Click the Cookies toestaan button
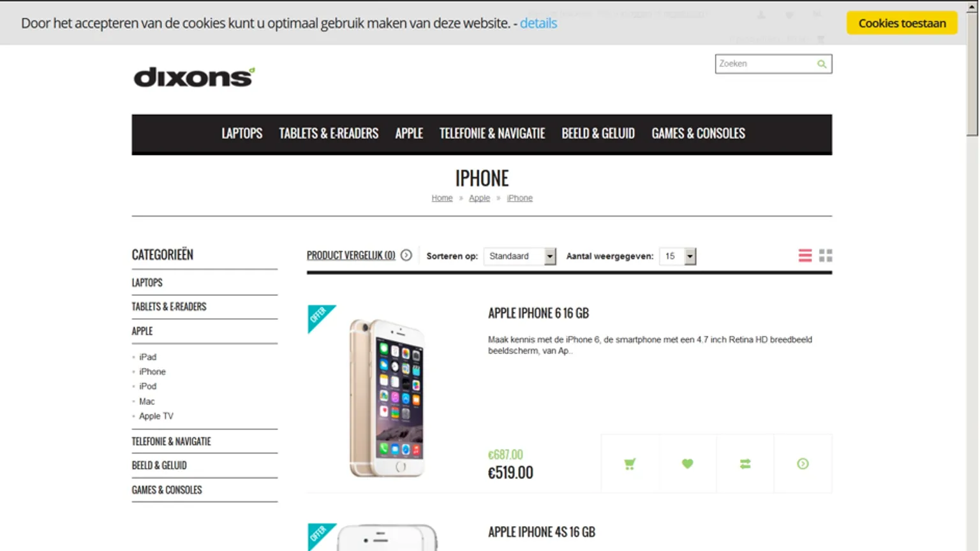Viewport: 980px width, 551px height. tap(902, 23)
